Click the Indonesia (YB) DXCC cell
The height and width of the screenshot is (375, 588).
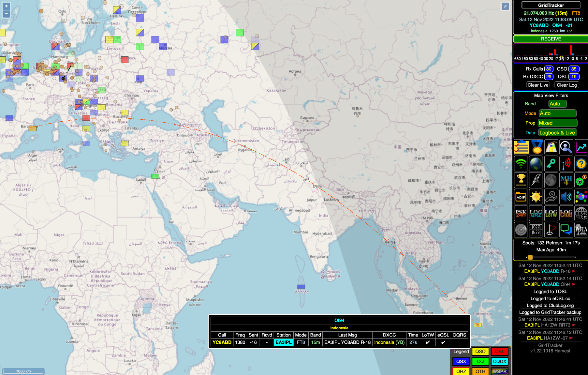point(389,342)
